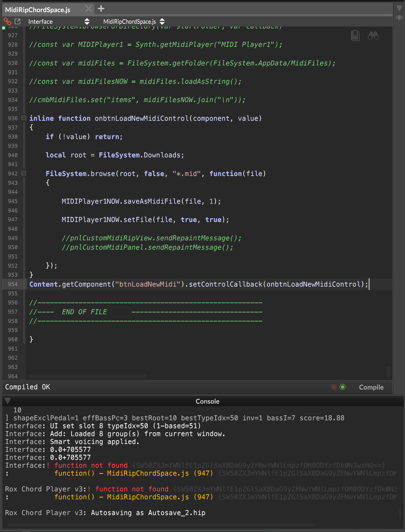Screen dimensions: 405x532
Task: Toggle the eye visibility icon at right edge
Action: point(399,17)
